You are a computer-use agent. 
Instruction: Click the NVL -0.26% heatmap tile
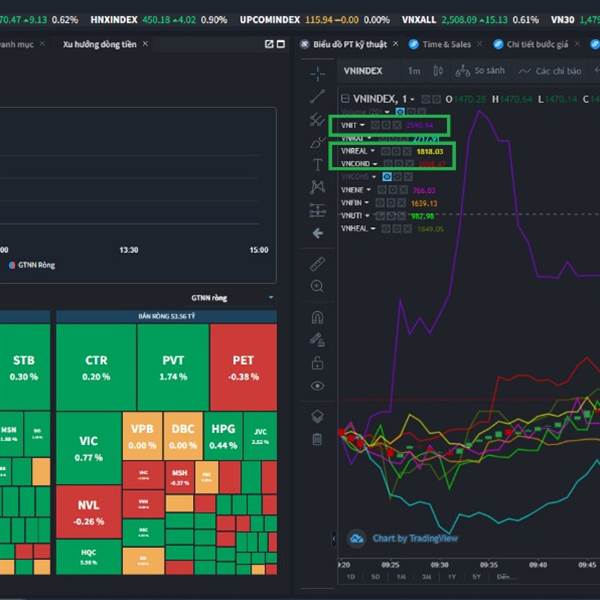pos(89,512)
